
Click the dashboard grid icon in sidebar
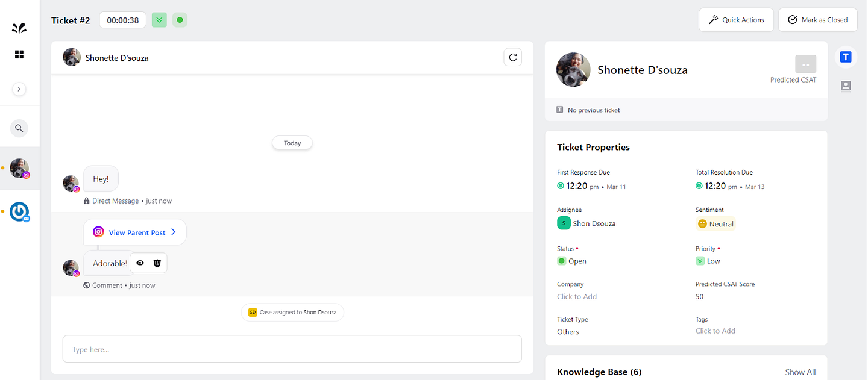pyautogui.click(x=19, y=55)
